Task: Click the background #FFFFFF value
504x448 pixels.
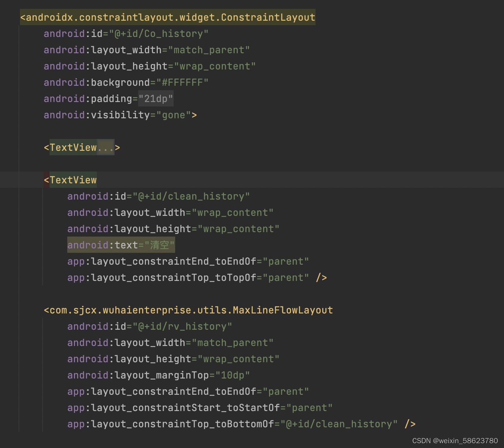Action: pyautogui.click(x=183, y=82)
